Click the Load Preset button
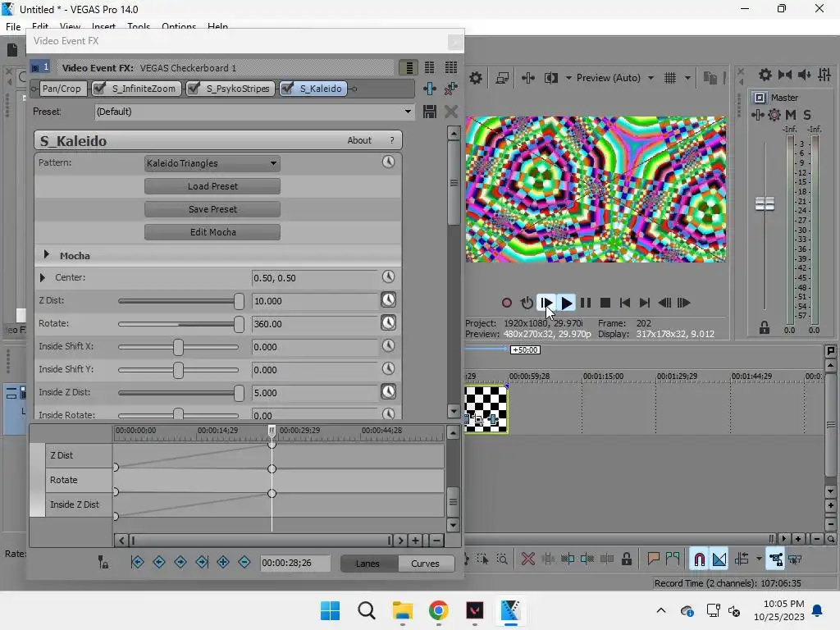This screenshot has width=840, height=630. tap(212, 186)
